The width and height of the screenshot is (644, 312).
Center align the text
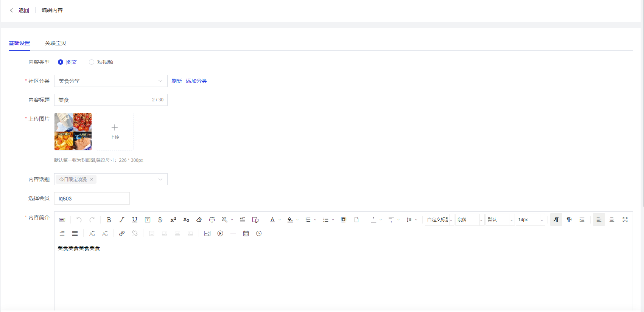click(612, 220)
